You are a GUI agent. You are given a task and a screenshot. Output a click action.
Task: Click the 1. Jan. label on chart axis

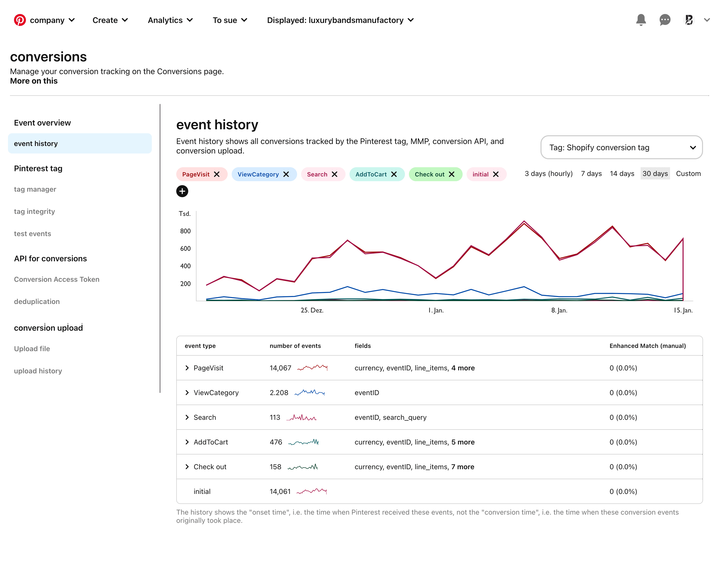[x=436, y=310]
